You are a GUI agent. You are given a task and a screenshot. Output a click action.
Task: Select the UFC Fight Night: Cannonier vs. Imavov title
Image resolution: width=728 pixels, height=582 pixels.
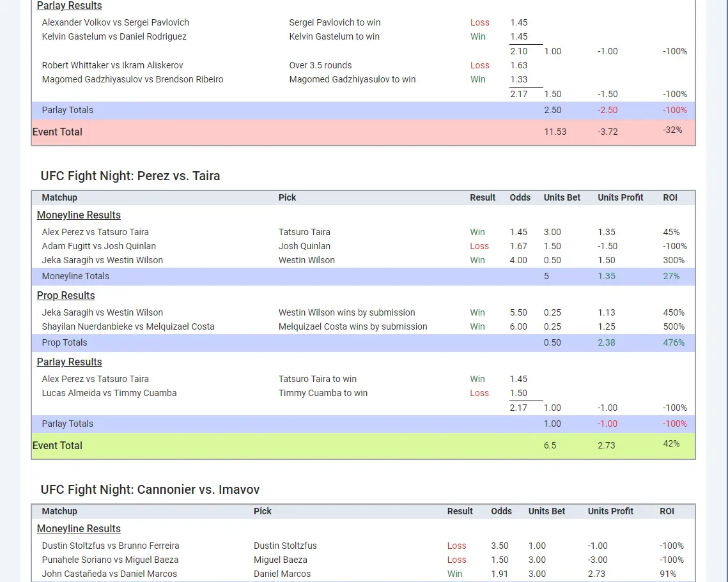point(150,489)
